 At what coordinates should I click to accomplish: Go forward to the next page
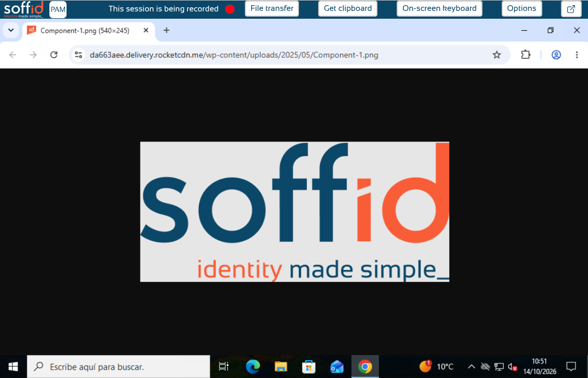[33, 55]
